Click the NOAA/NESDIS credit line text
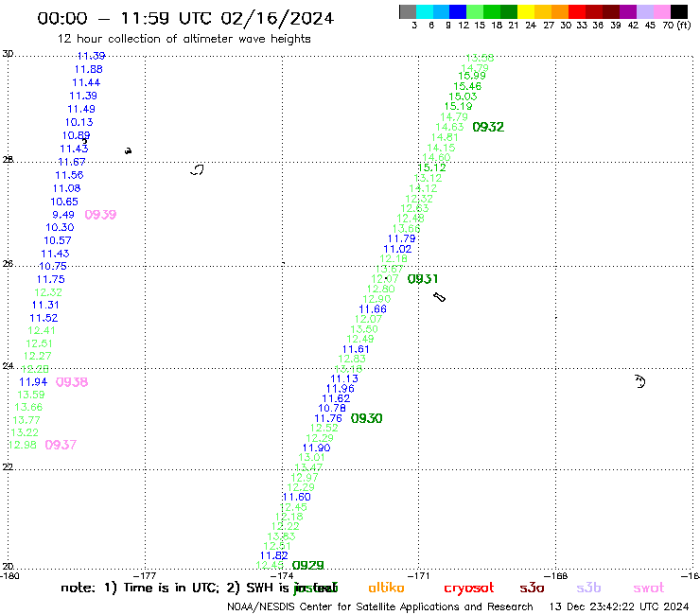 click(380, 607)
